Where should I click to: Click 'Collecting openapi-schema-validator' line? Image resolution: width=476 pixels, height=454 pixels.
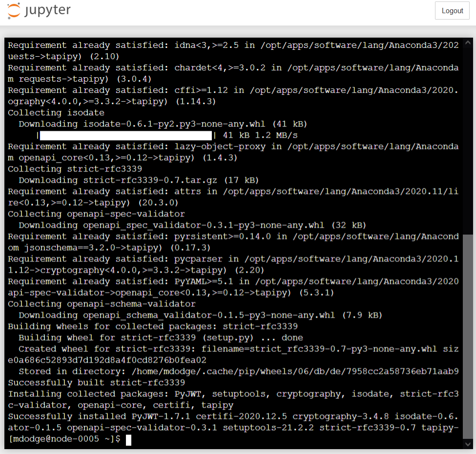[x=102, y=304]
